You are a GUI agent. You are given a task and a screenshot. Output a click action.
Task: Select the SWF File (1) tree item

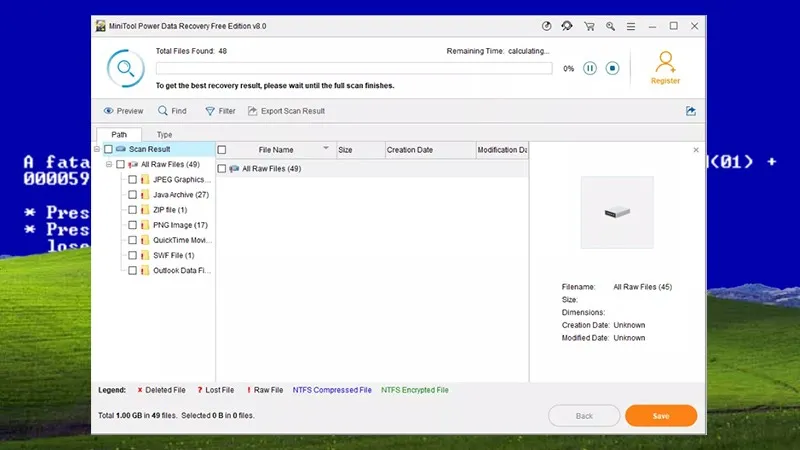(x=174, y=255)
